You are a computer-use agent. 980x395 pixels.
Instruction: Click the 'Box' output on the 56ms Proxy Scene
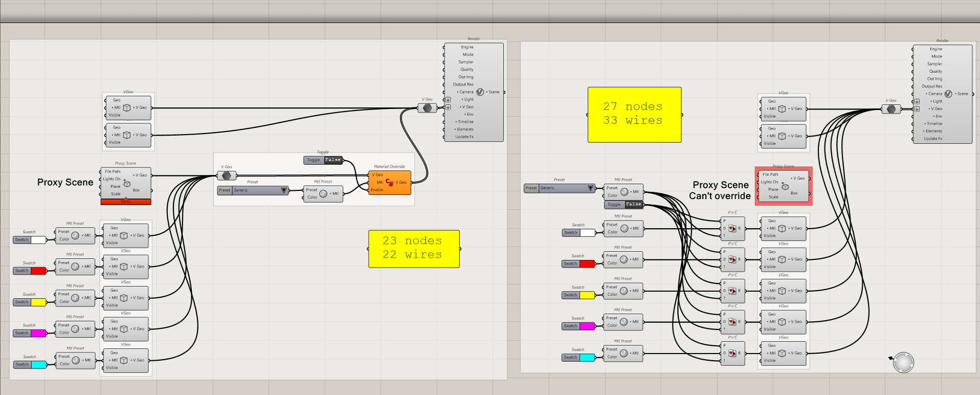[136, 190]
